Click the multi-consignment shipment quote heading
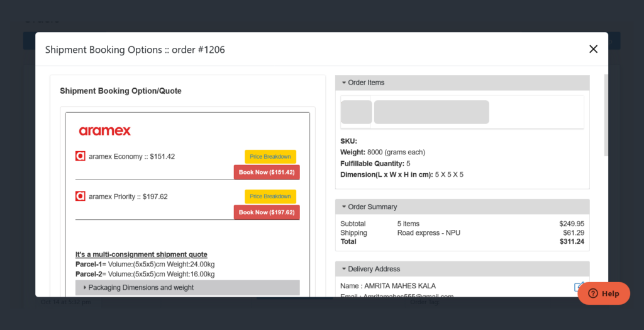Image resolution: width=644 pixels, height=330 pixels. (142, 254)
